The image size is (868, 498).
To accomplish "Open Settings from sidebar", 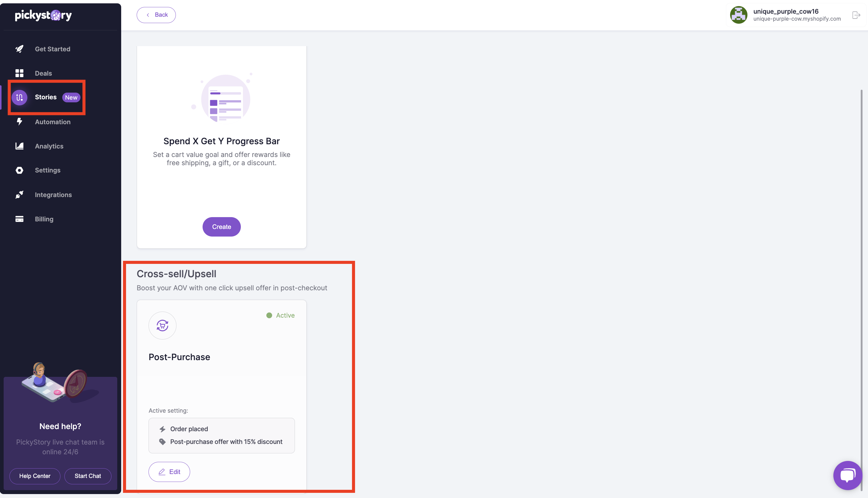I will click(48, 170).
